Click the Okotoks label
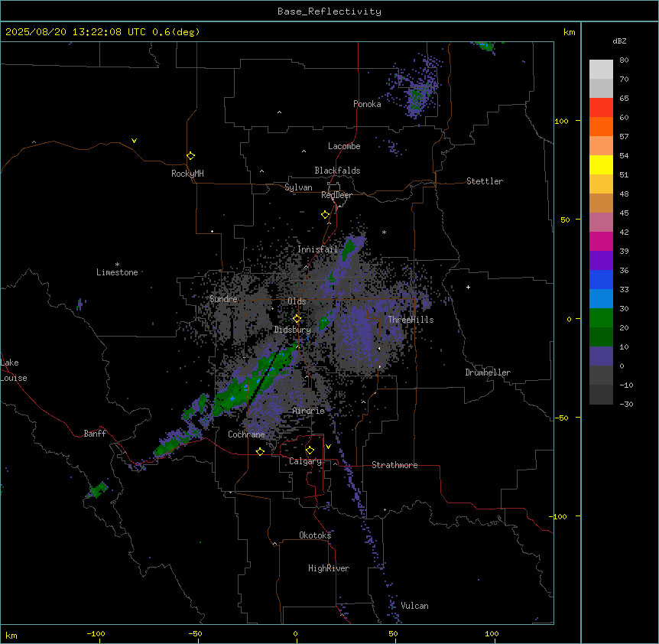Image resolution: width=659 pixels, height=644 pixels. click(315, 535)
